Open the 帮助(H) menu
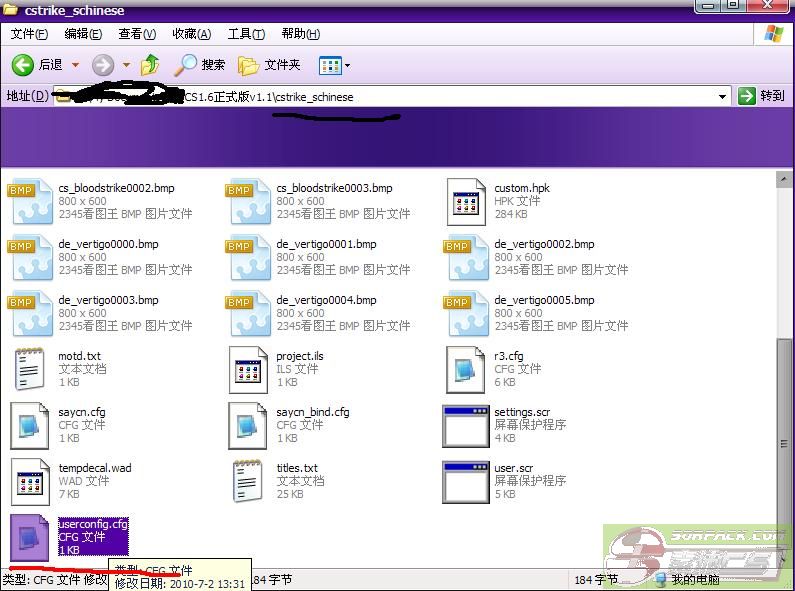 pos(300,34)
